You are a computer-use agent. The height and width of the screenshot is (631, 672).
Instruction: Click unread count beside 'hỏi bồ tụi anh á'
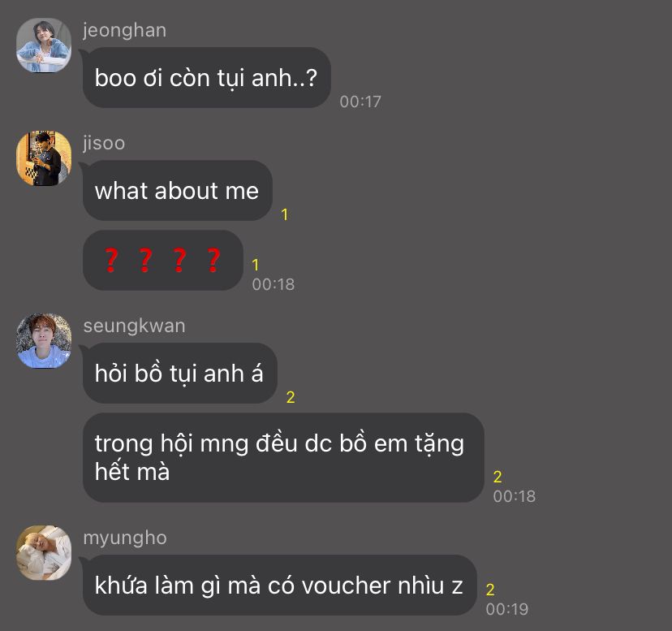tap(290, 397)
